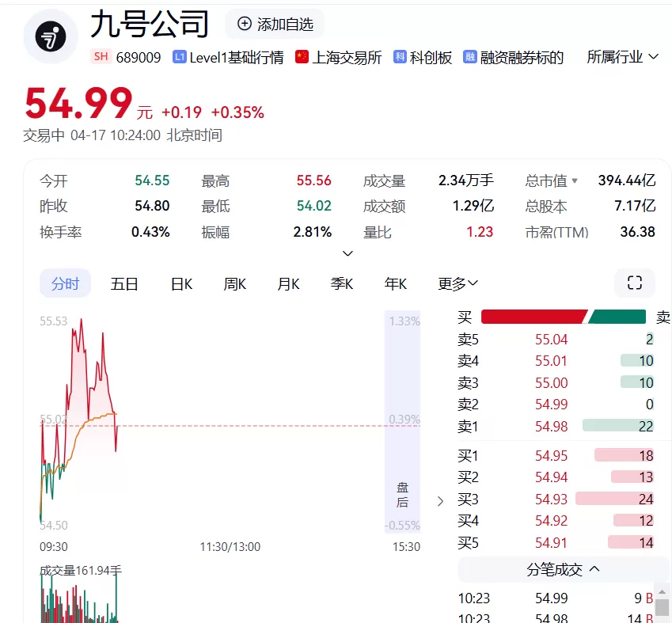Toggle fullscreen chart icon
The height and width of the screenshot is (623, 672).
[x=635, y=283]
